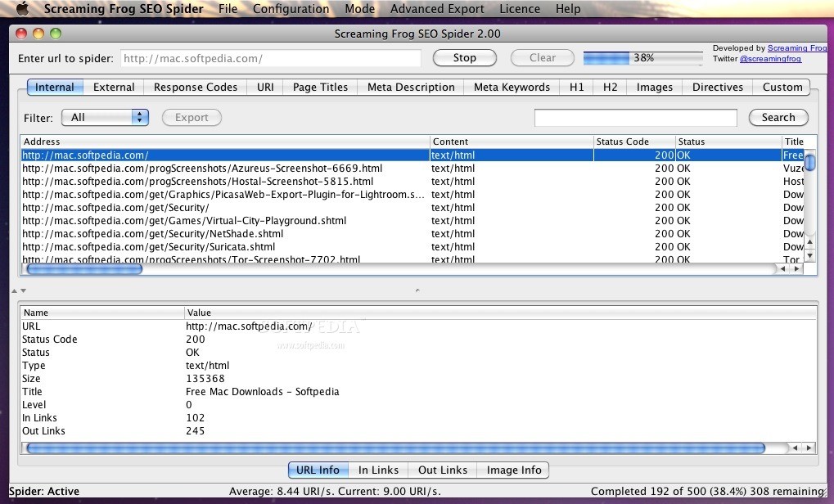834x504 pixels.
Task: Click the Stop button
Action: point(464,58)
